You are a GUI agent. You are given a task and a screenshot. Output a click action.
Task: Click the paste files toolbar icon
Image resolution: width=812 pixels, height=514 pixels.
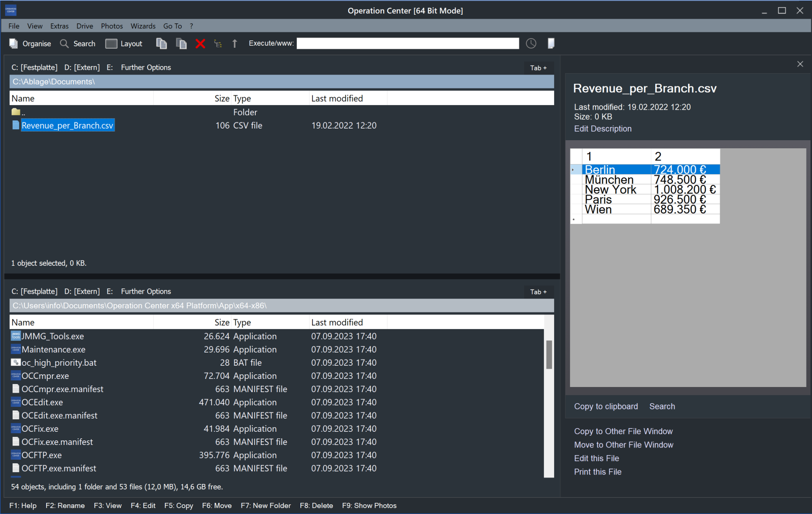click(181, 44)
